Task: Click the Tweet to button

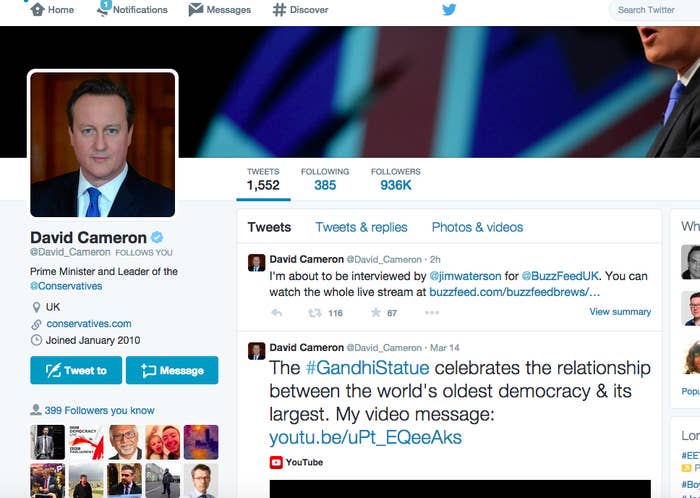Action: (76, 370)
